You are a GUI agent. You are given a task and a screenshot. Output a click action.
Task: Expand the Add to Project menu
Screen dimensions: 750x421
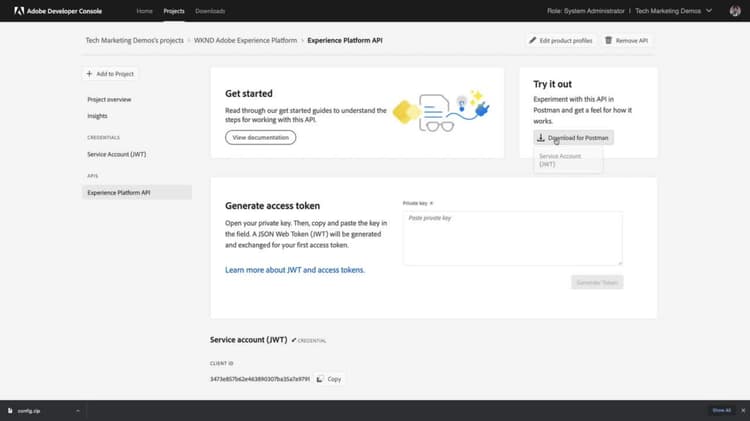tap(110, 74)
